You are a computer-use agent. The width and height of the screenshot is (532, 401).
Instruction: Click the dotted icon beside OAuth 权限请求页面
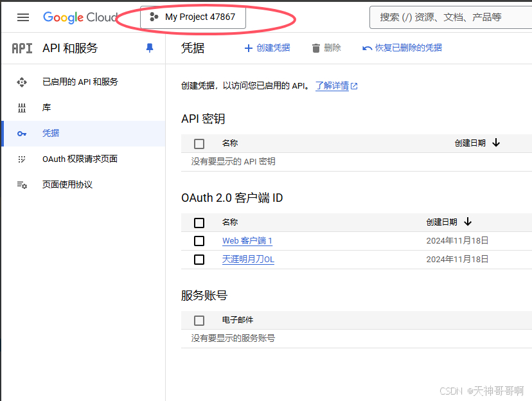click(x=22, y=159)
